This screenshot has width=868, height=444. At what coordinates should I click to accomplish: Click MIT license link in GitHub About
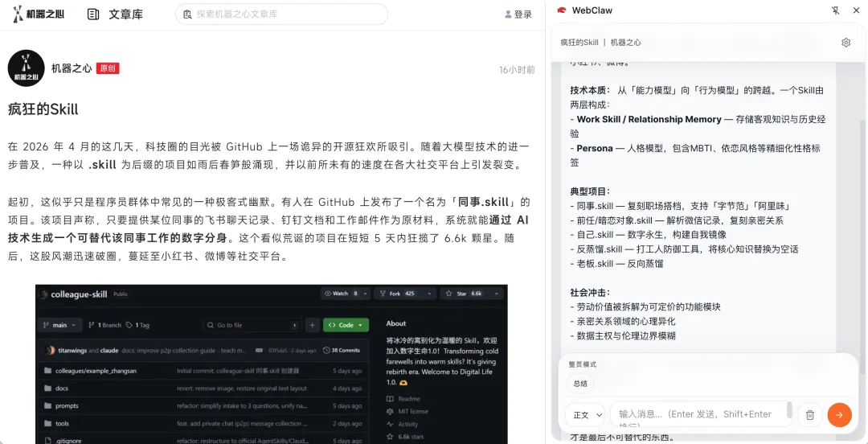click(407, 411)
